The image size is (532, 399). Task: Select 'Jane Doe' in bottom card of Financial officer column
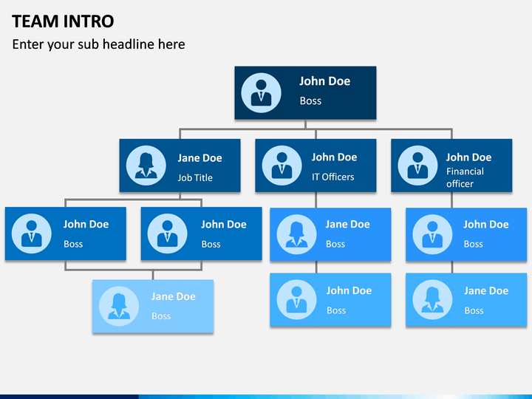coord(486,291)
